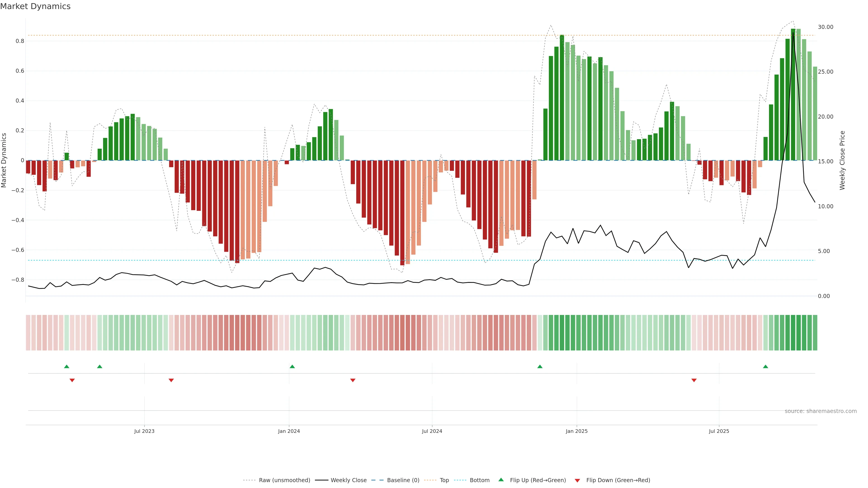The image size is (868, 488).
Task: Click the spring 2024 red flip-down triangle
Action: [x=353, y=380]
